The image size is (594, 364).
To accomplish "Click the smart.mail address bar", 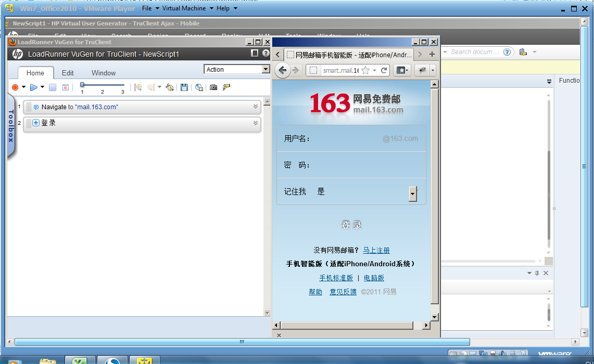I will pyautogui.click(x=340, y=70).
